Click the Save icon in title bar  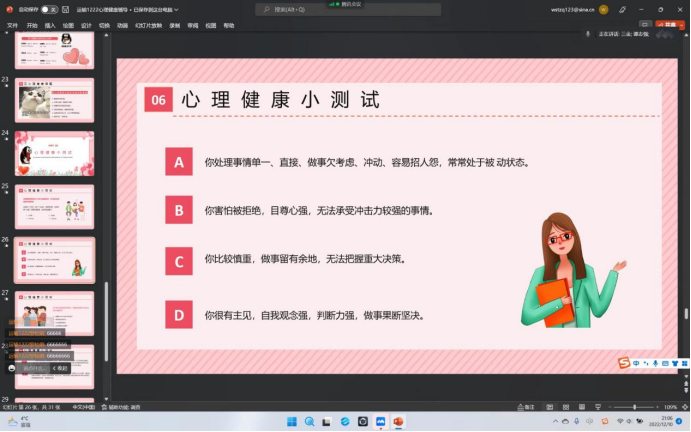(66, 9)
